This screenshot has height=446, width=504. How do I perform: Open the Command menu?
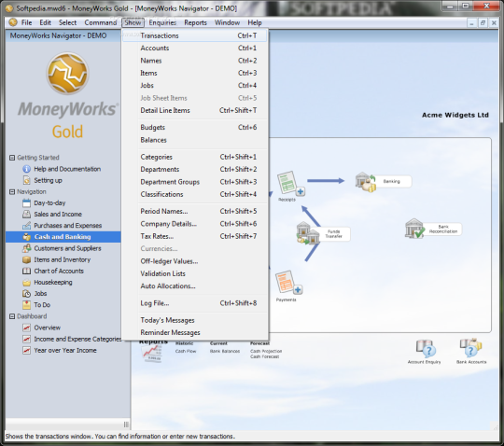(x=100, y=22)
